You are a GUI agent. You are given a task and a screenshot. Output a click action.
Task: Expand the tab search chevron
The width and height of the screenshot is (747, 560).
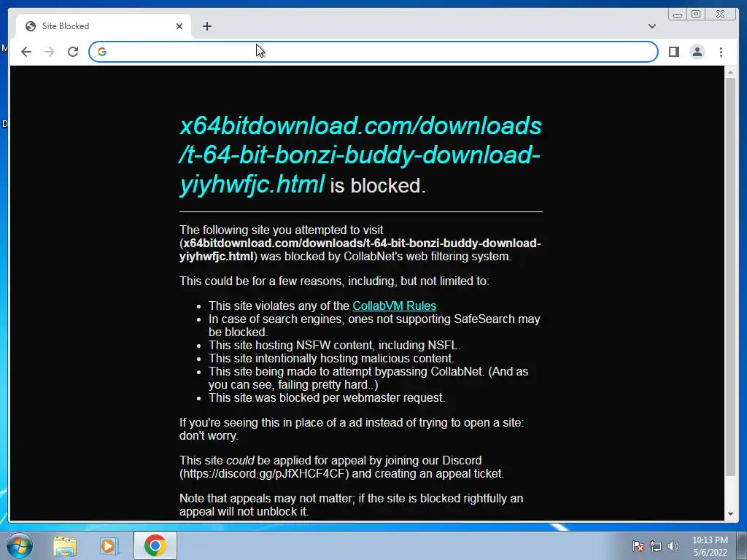coord(651,26)
